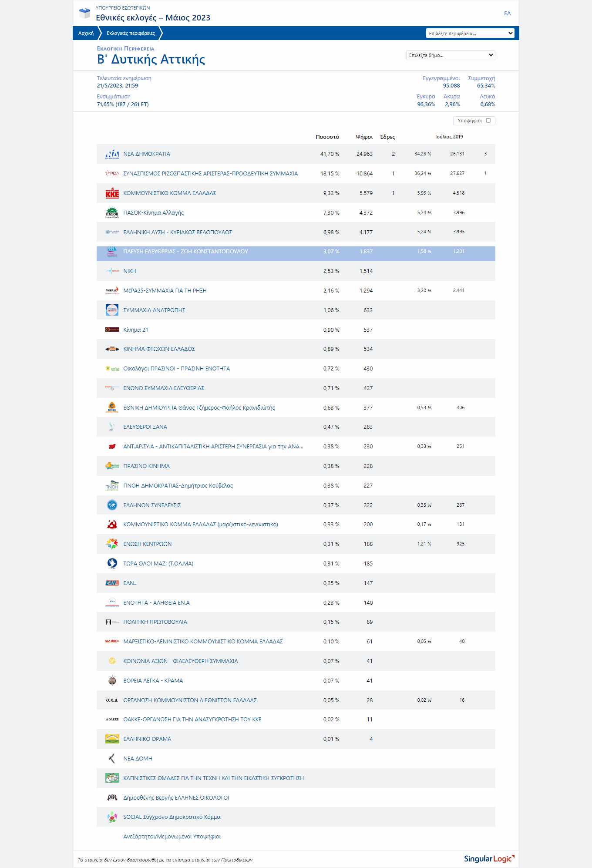Viewport: 592px width, 868px height.
Task: Click the ballot box logo icon
Action: point(84,13)
